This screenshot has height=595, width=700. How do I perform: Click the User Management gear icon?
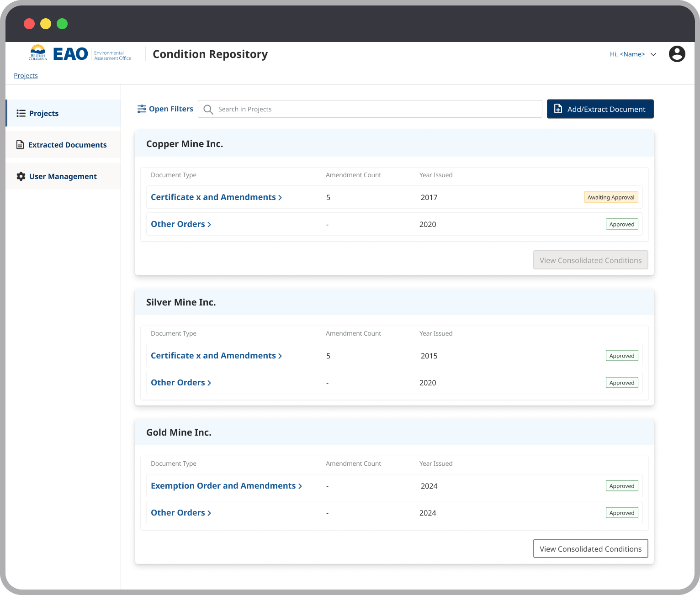click(21, 176)
